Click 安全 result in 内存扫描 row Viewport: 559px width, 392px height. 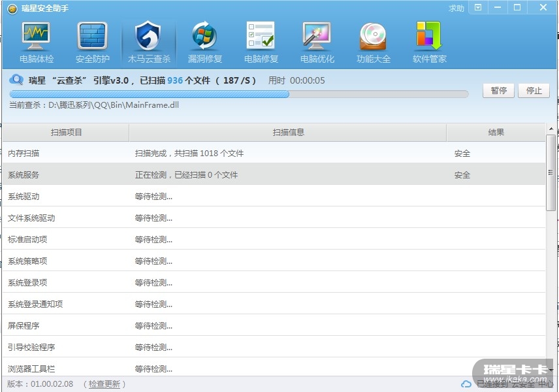(462, 154)
